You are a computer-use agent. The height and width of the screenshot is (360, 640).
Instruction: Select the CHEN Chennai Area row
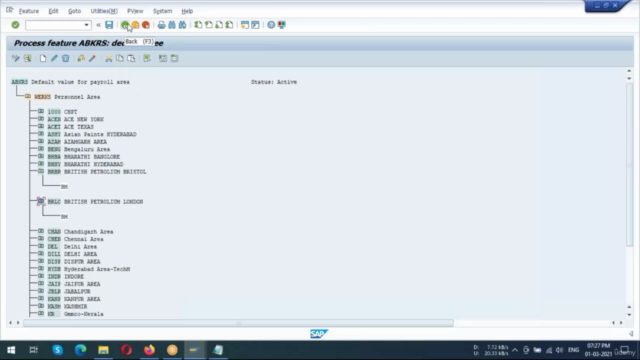[x=76, y=239]
